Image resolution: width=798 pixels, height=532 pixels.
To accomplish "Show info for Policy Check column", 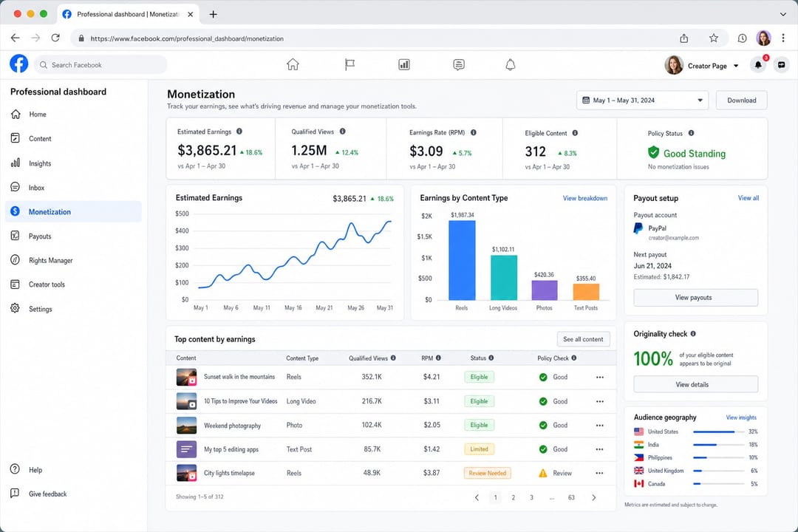I will [x=574, y=358].
